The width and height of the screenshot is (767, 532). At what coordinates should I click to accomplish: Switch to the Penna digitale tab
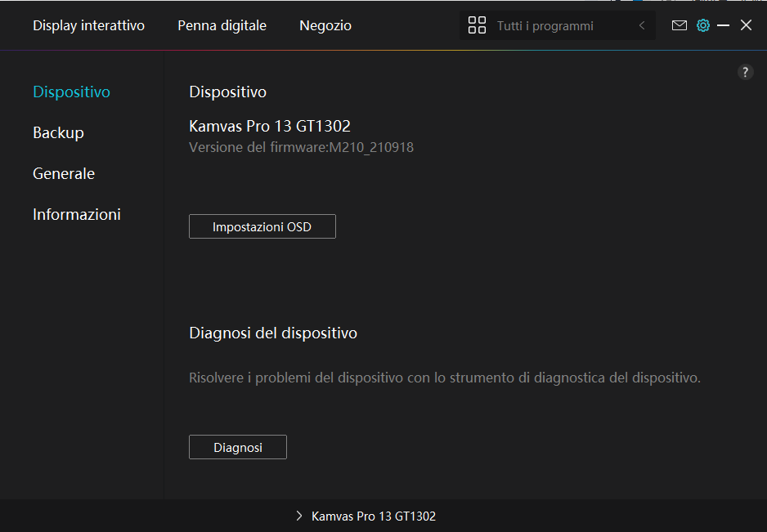pos(222,25)
